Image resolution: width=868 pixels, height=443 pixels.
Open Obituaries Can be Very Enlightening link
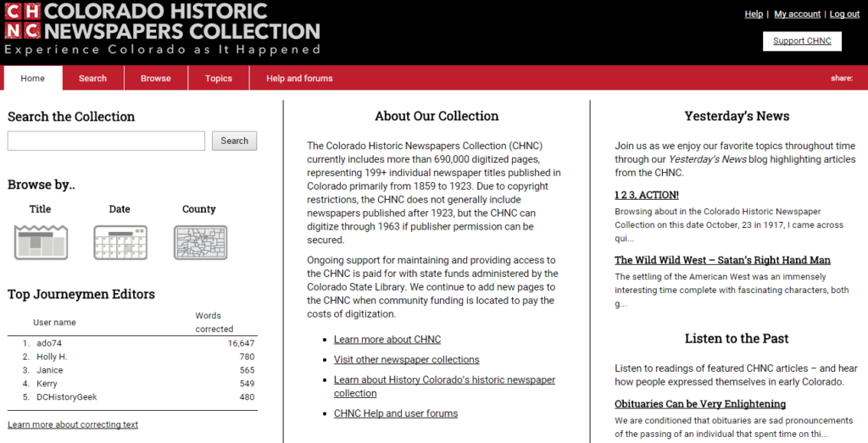click(700, 404)
